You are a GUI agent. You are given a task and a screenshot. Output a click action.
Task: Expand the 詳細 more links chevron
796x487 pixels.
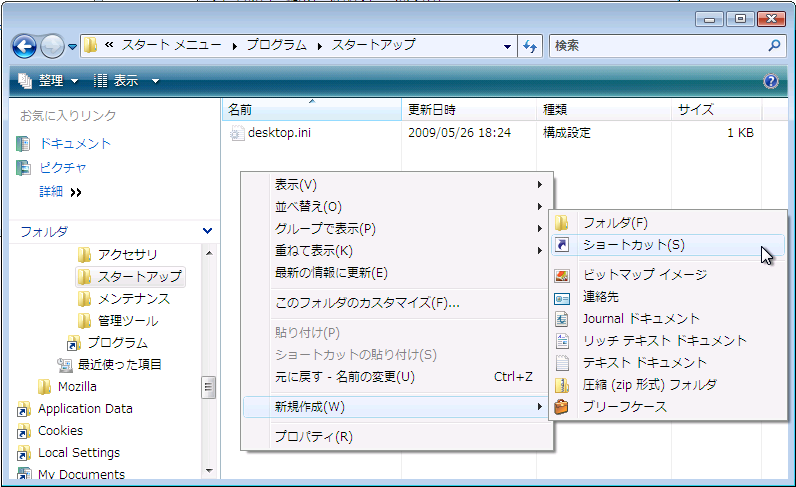76,192
